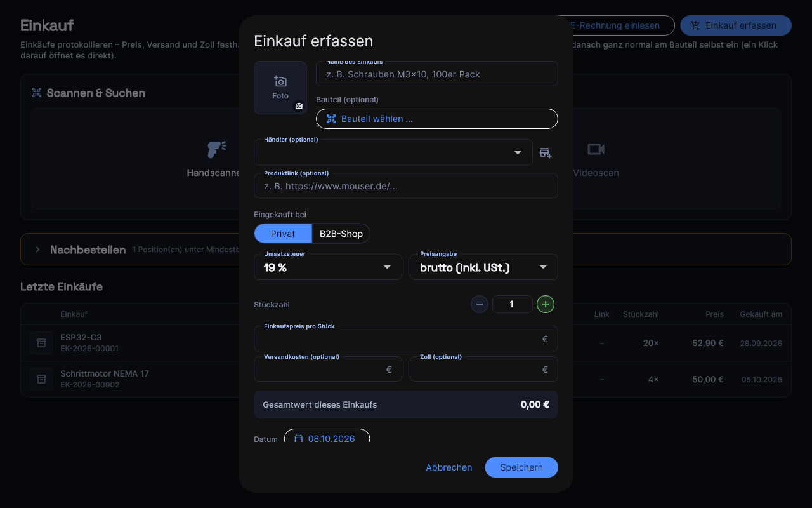
Task: Click the Speichern button
Action: (521, 467)
